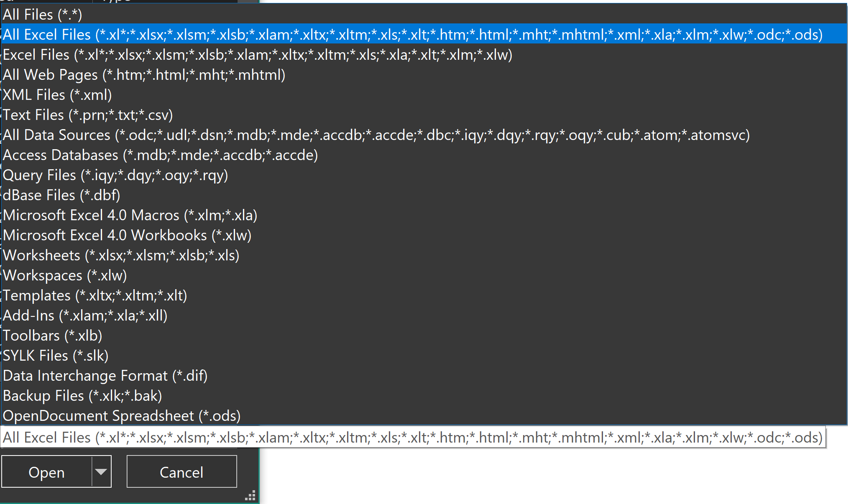This screenshot has height=504, width=848.
Task: Select Text Files (*.prn;*.txt;*.csv) option
Action: [88, 115]
